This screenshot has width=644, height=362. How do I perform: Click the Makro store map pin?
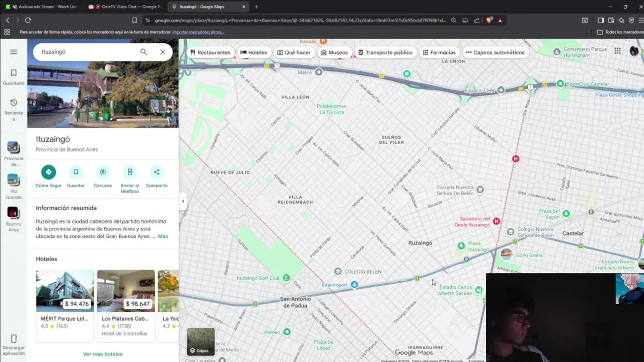(318, 72)
